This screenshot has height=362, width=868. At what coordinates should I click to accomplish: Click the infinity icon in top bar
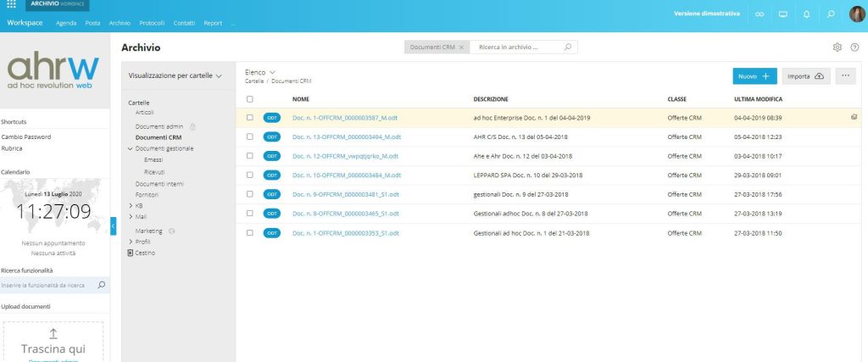point(759,14)
